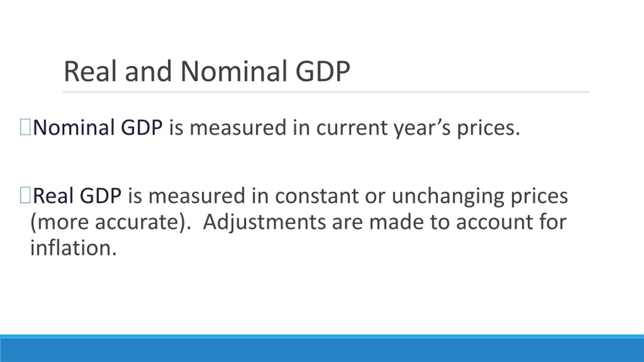Select the bullet marker before Nominal GDP
644x362 pixels.
tap(25, 127)
